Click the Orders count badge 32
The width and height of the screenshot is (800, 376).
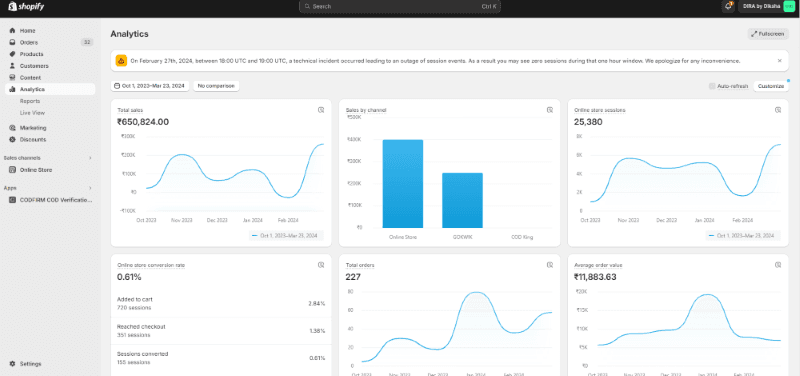[87, 42]
